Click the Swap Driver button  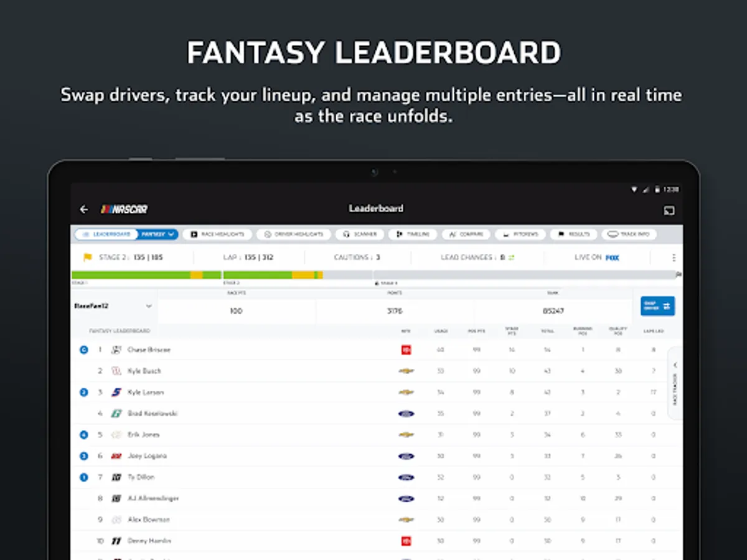pos(657,306)
